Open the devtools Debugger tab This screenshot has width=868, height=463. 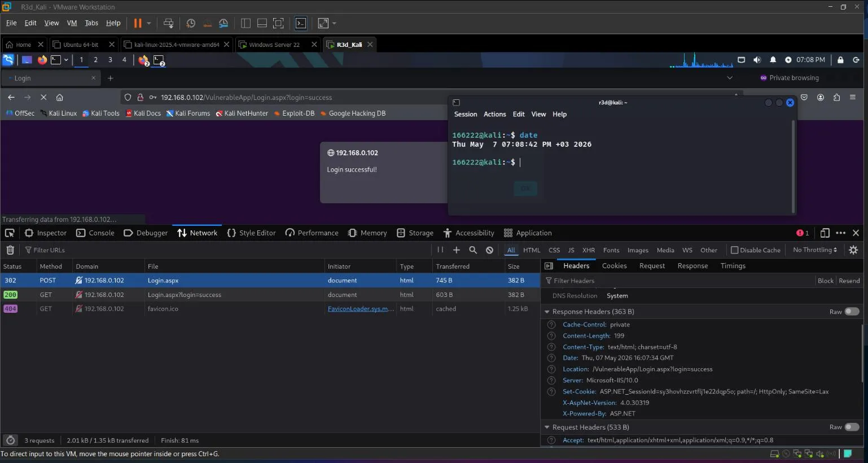(145, 233)
